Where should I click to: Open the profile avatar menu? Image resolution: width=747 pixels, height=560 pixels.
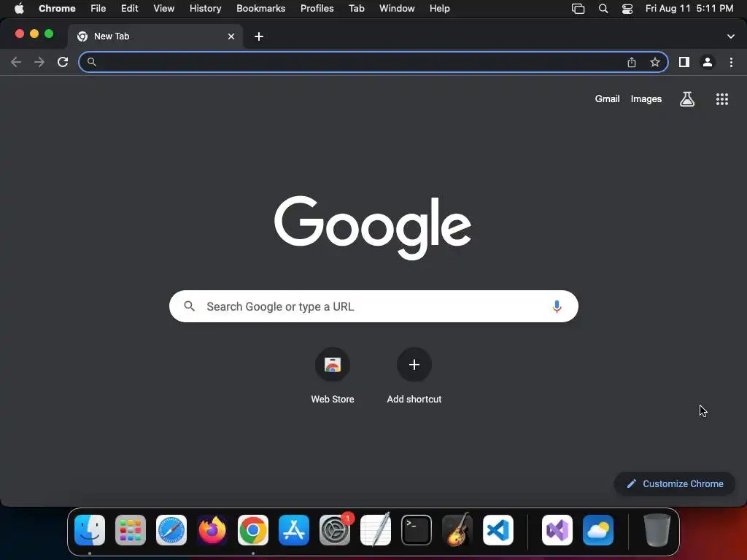(708, 62)
